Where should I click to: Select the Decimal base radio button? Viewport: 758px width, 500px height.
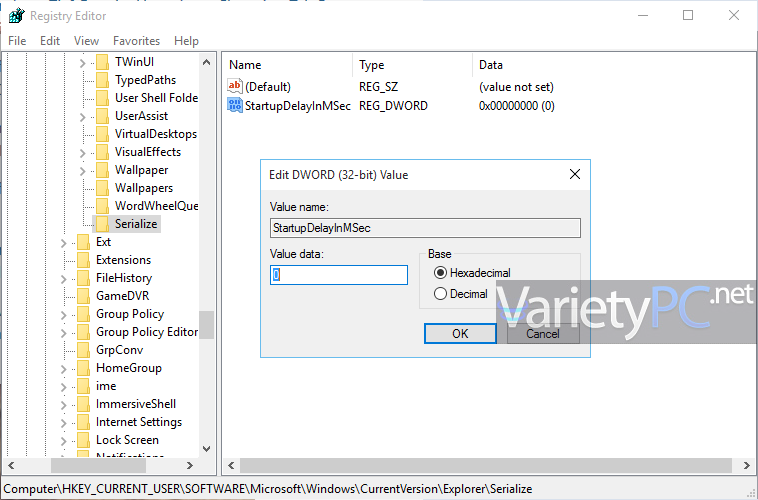coord(440,294)
